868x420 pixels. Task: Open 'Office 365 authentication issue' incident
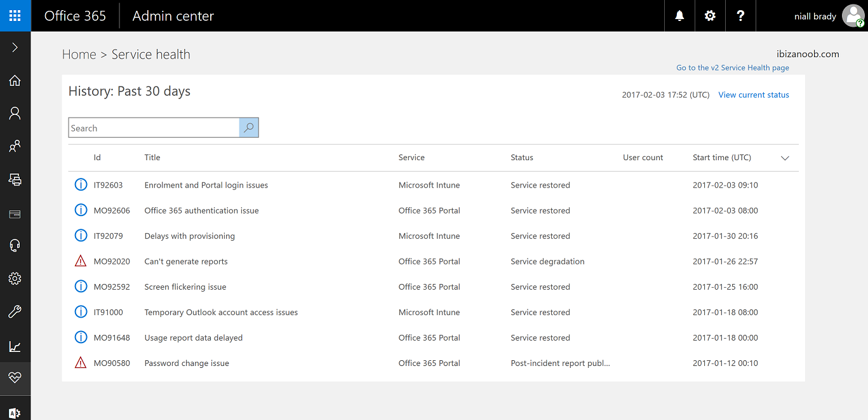[x=202, y=210]
